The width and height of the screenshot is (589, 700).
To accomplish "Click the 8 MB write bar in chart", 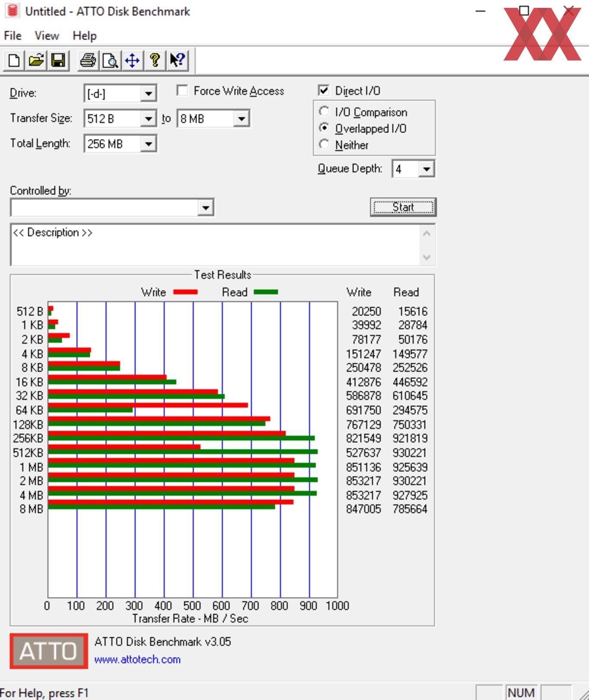I will click(171, 502).
